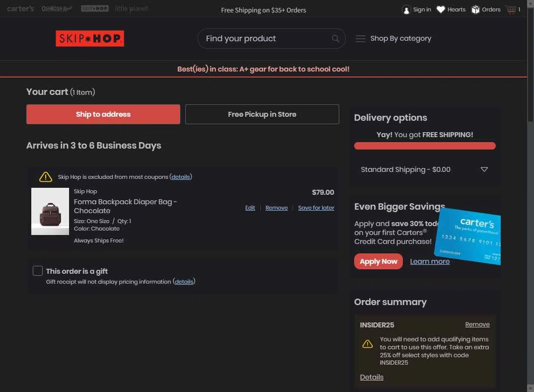Open the Shop By category hamburger icon

(360, 38)
